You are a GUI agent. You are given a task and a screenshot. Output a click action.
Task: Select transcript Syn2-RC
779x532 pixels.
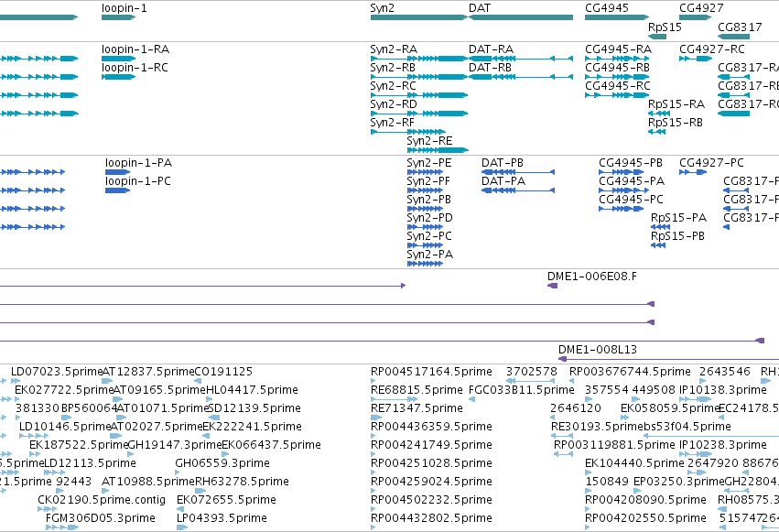pos(419,95)
